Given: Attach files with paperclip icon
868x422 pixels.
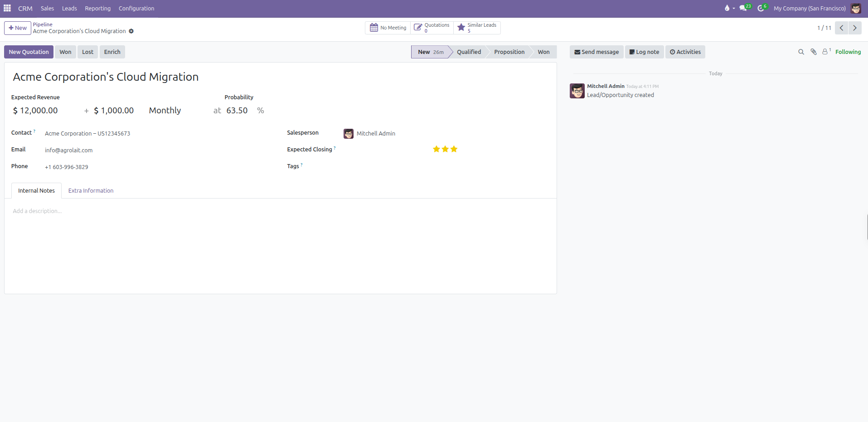Looking at the screenshot, I should tap(814, 52).
